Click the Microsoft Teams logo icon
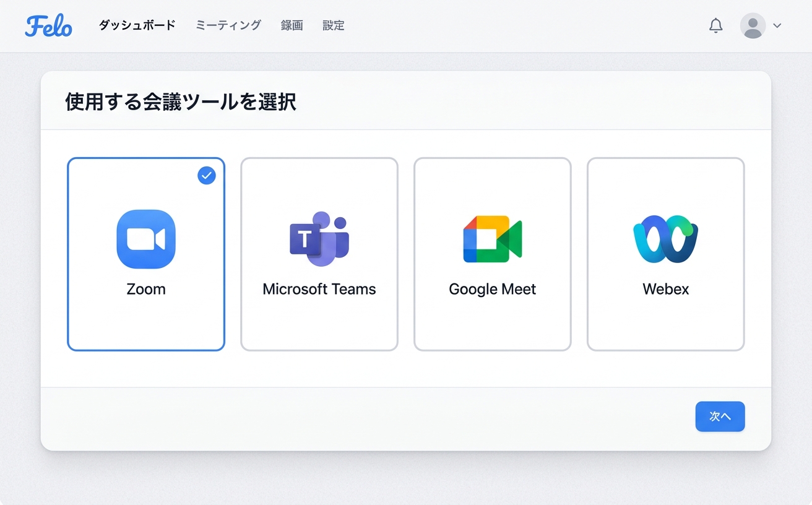 click(319, 239)
